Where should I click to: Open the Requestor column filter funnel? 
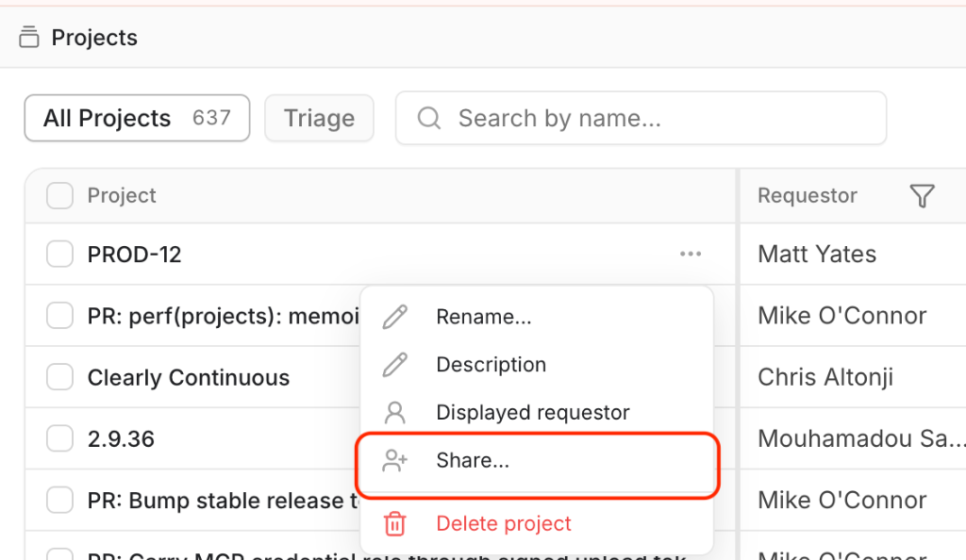pos(922,196)
